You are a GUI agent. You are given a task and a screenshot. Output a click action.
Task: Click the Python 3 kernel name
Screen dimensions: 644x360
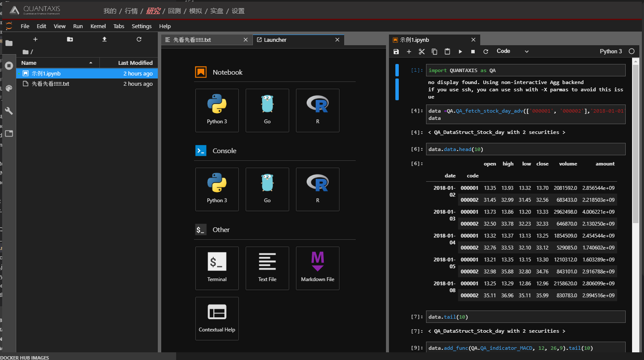[x=611, y=51]
